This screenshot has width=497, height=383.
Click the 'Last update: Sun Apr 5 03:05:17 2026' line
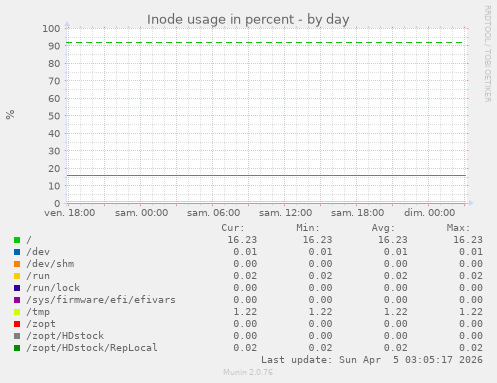click(372, 360)
